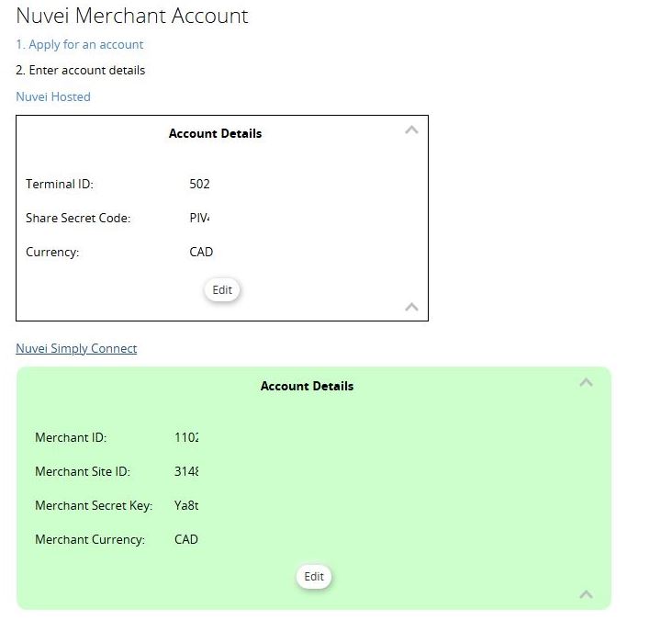Open the Nuvei Simply Connect link

tap(76, 348)
